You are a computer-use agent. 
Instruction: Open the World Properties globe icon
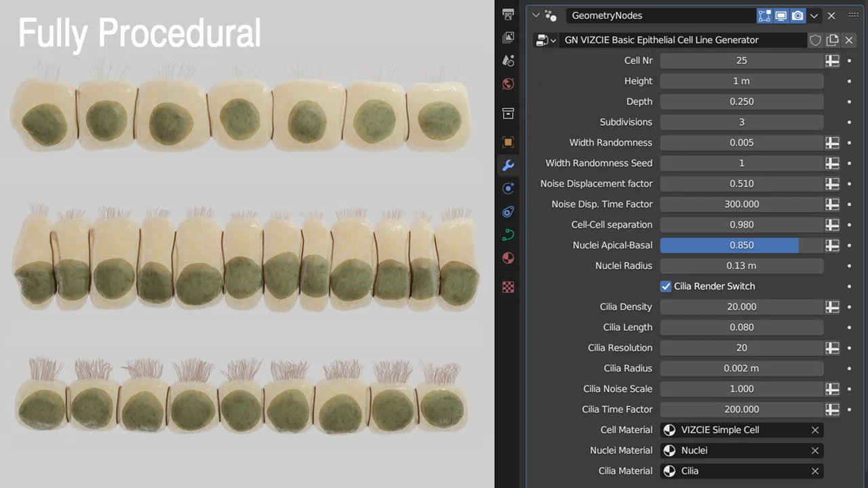point(508,83)
